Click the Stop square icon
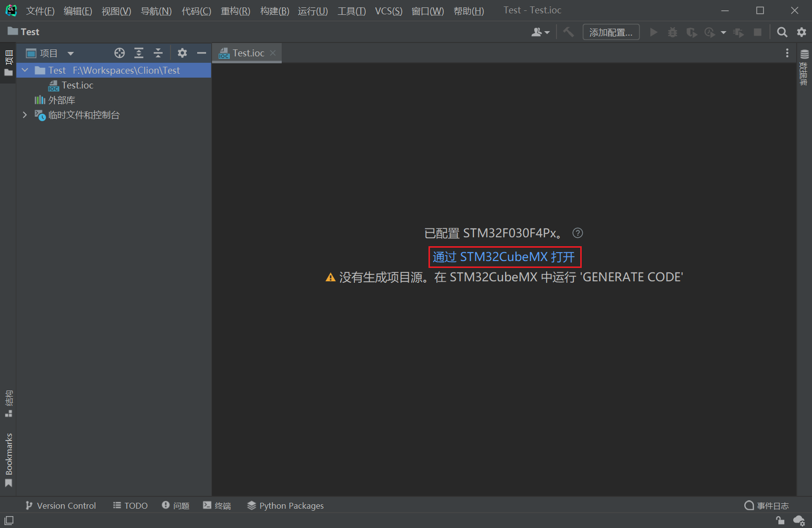This screenshot has height=528, width=812. tap(757, 32)
